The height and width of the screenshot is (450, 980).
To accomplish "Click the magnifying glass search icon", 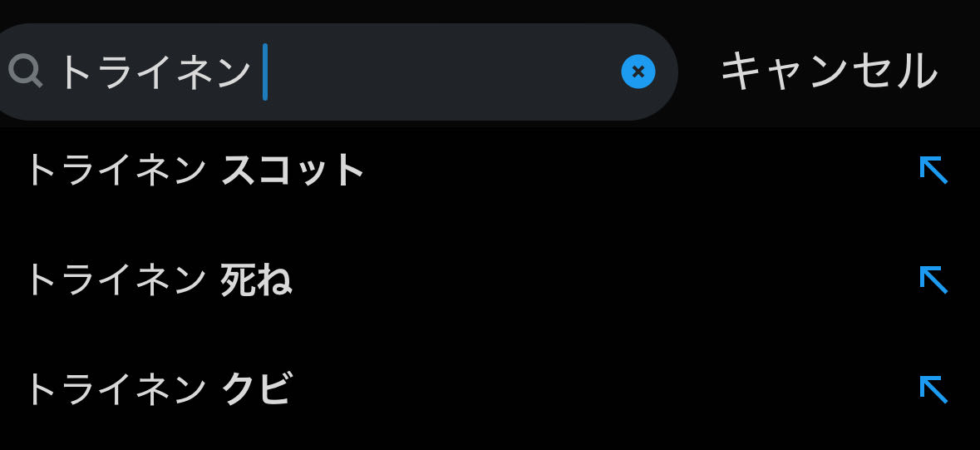I will [25, 72].
